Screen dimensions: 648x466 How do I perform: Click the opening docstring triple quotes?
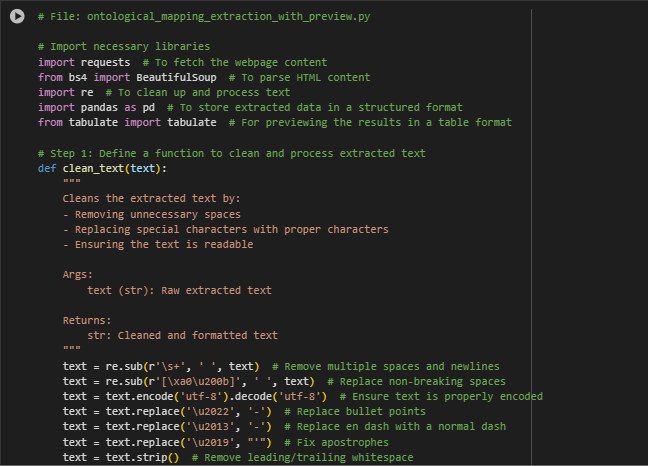[x=71, y=181]
